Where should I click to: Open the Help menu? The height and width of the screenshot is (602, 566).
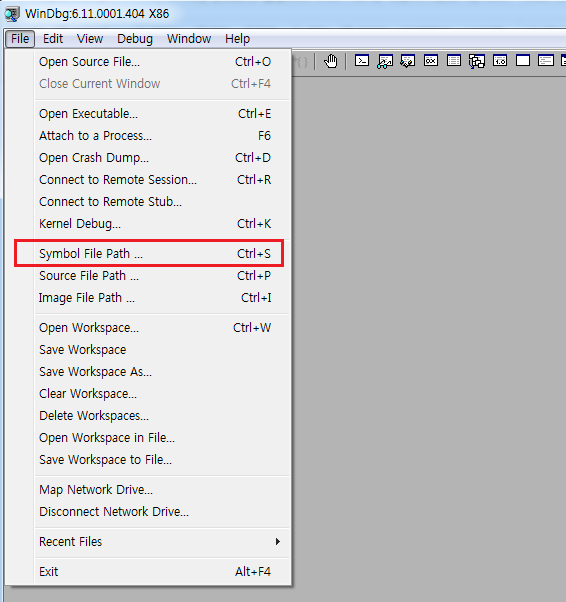pyautogui.click(x=237, y=39)
